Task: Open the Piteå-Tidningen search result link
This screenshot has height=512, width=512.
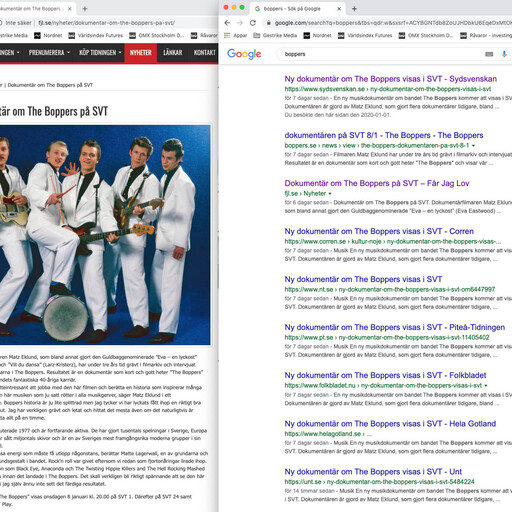Action: point(394,327)
